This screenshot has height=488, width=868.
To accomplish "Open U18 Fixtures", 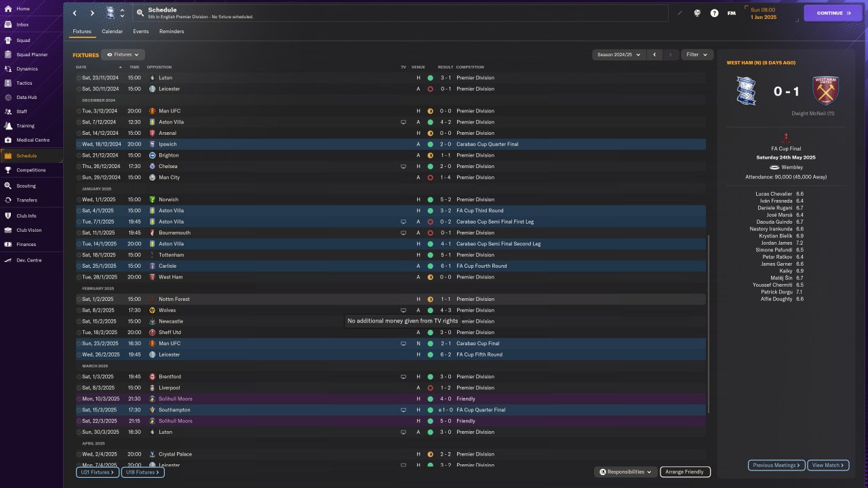I will (x=142, y=472).
